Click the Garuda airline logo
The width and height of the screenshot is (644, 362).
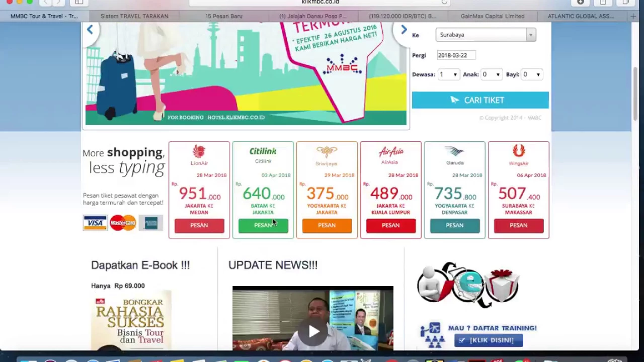point(455,152)
